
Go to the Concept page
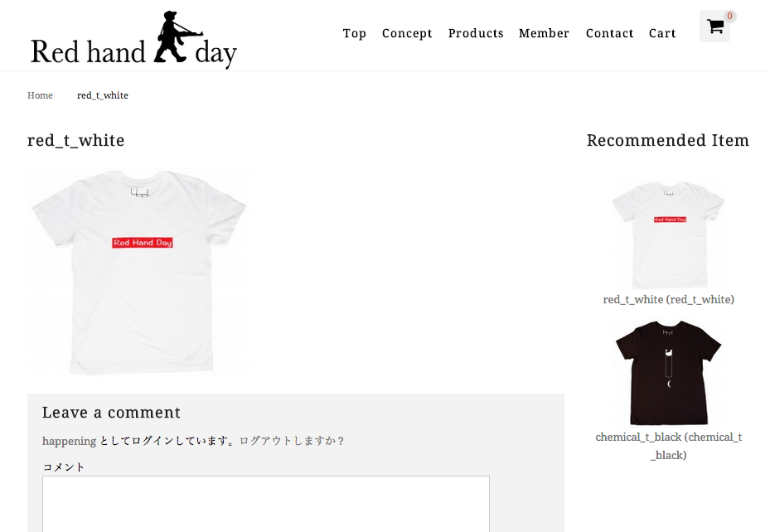click(x=407, y=33)
